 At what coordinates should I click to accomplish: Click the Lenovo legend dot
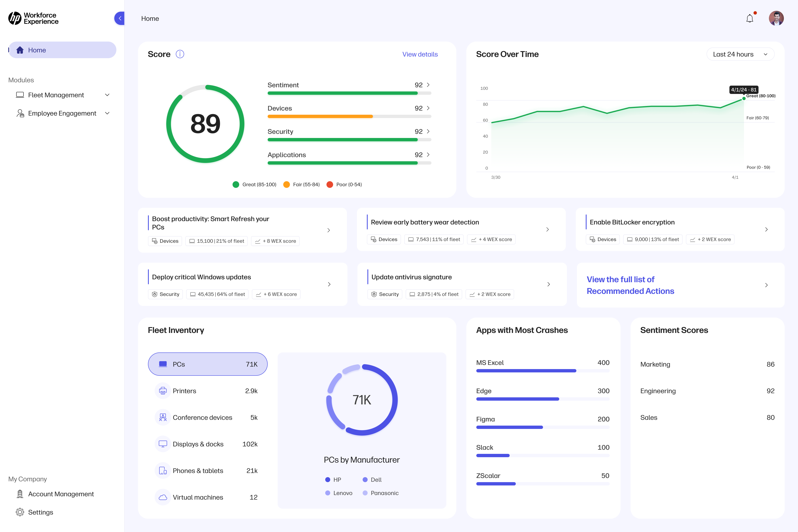tap(328, 493)
